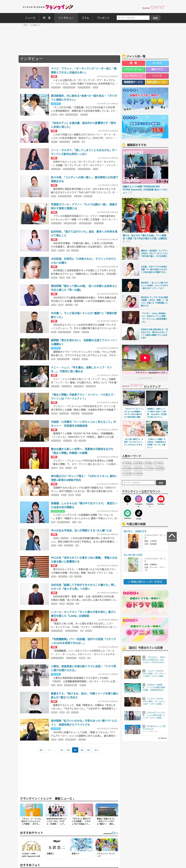The image size is (186, 868).
Task: Click the #橋本環奈 keyword tag
Action: click(138, 468)
